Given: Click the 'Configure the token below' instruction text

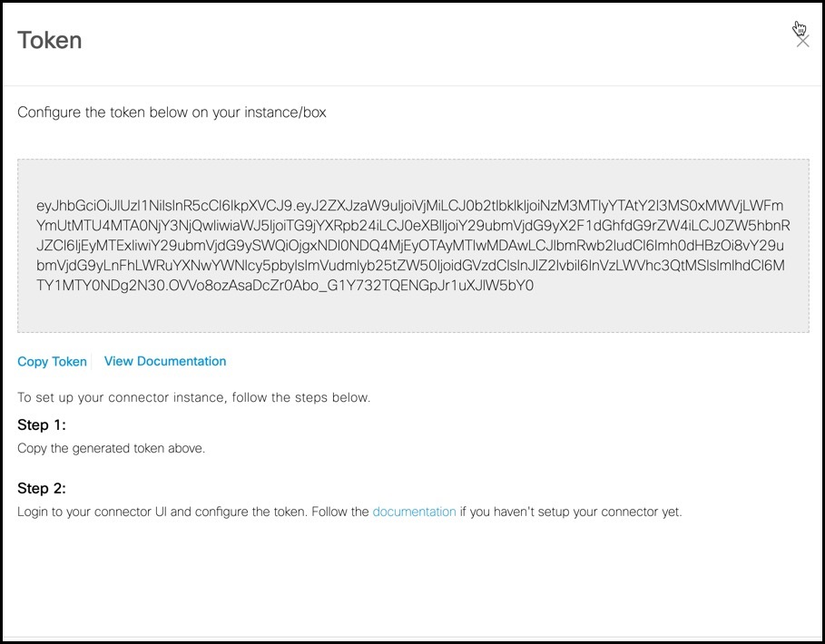Looking at the screenshot, I should point(172,112).
